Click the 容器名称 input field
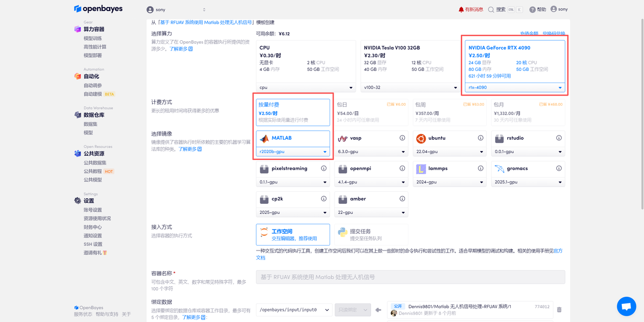The height and width of the screenshot is (322, 644). pos(411,277)
